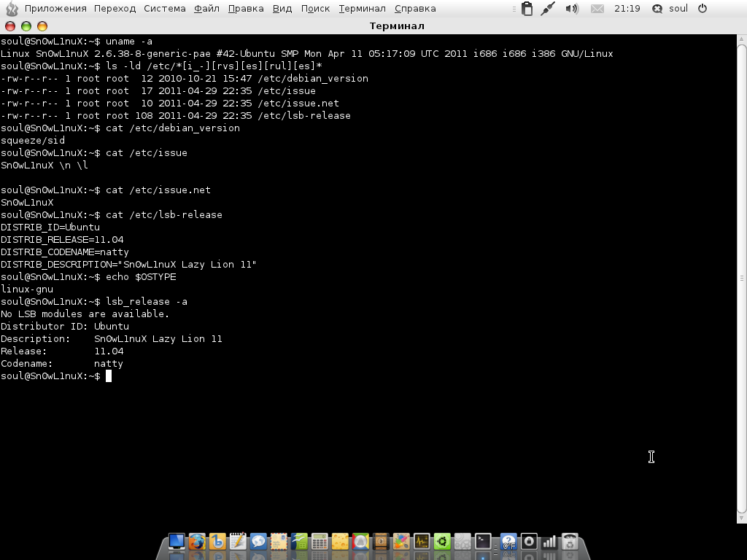
Task: Open the weather temperature dock icon
Action: (508, 542)
